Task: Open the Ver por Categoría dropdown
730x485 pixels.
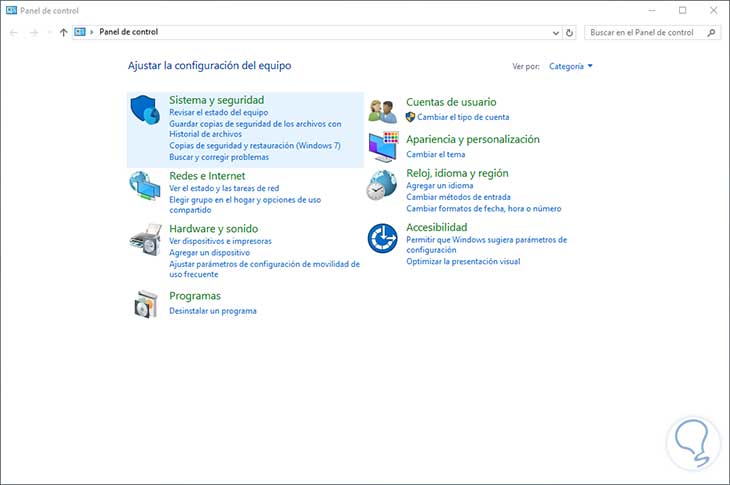Action: (571, 66)
